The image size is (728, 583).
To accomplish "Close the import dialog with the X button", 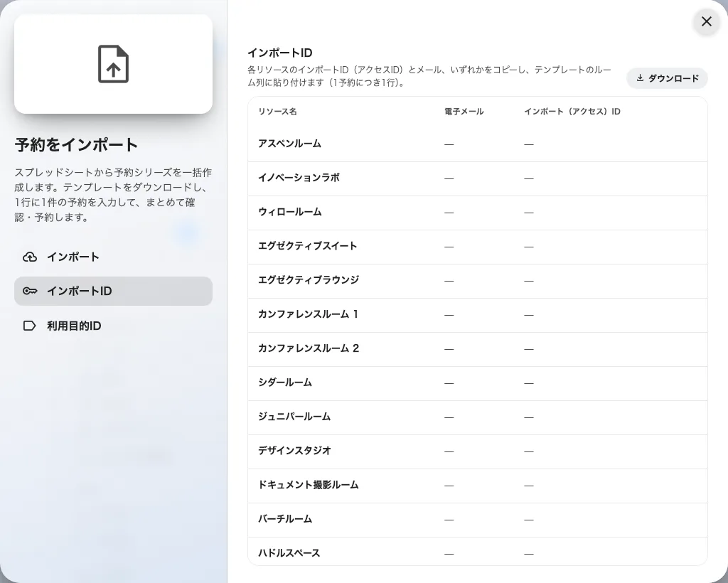I will 706,21.
